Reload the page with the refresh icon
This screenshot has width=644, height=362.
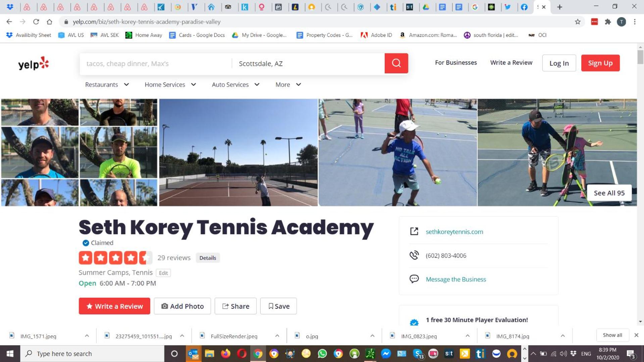36,22
